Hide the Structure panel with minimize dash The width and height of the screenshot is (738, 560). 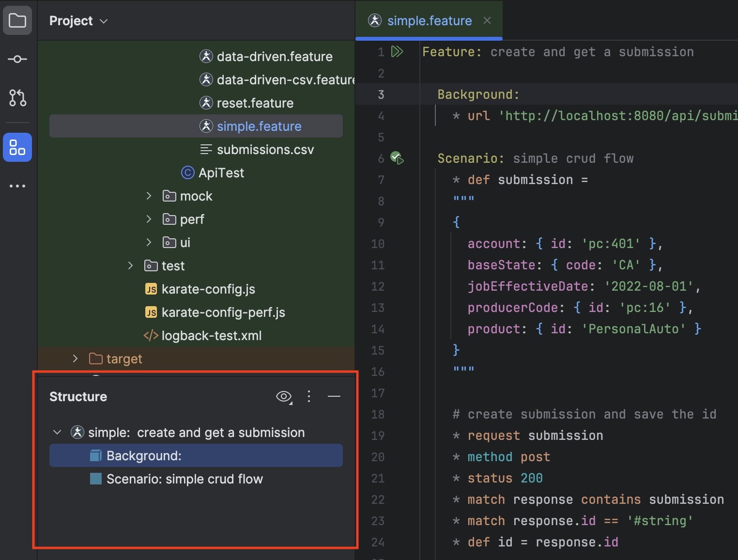tap(334, 396)
